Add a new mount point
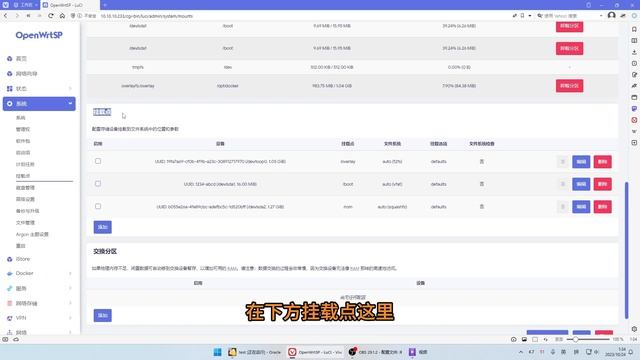This screenshot has width=640, height=360. pyautogui.click(x=102, y=227)
